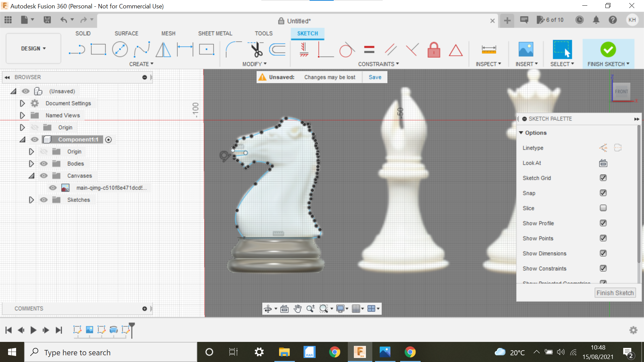The height and width of the screenshot is (362, 644).
Task: Select the main-qimg canvas in the browser
Action: tap(112, 188)
